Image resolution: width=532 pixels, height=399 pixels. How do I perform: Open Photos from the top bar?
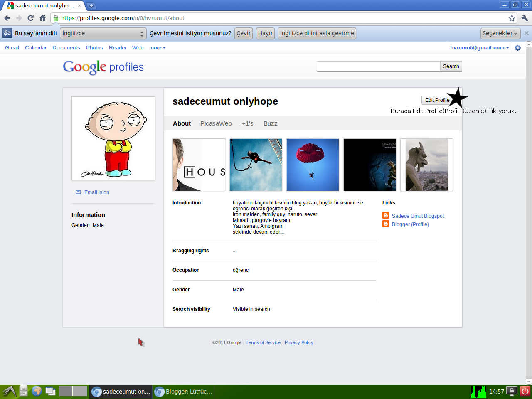pos(94,48)
